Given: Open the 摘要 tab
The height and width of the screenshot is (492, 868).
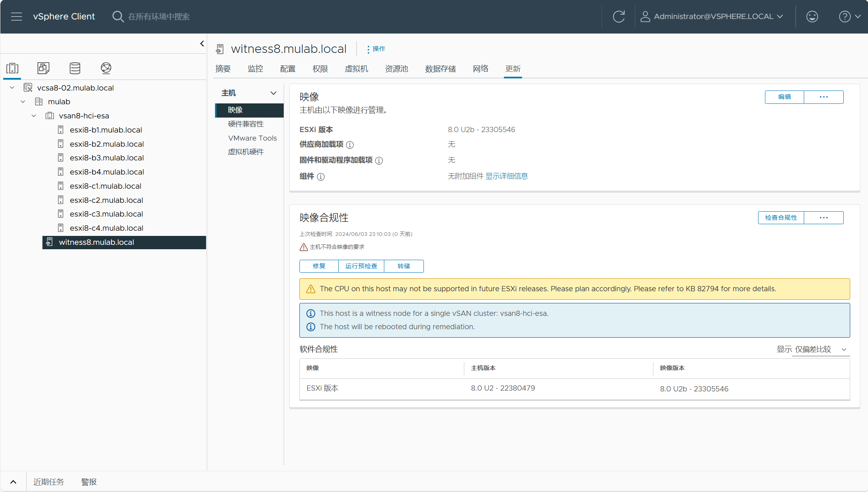Looking at the screenshot, I should [x=223, y=69].
